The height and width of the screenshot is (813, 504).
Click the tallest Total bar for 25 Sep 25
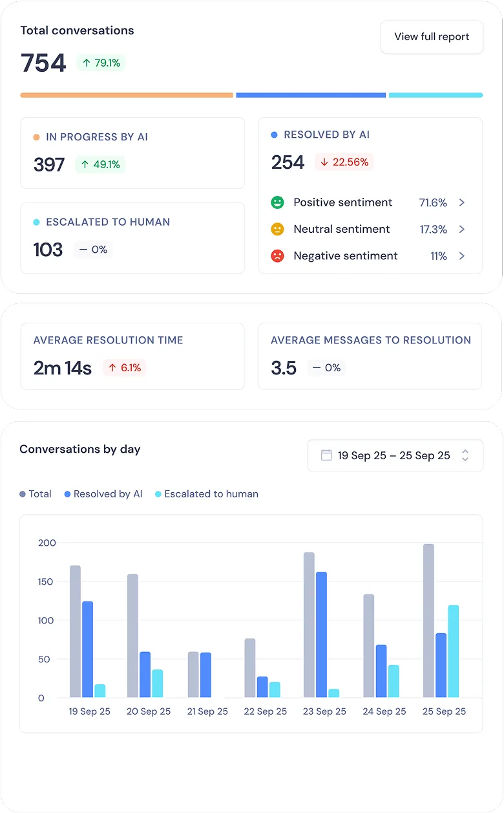[x=428, y=620]
